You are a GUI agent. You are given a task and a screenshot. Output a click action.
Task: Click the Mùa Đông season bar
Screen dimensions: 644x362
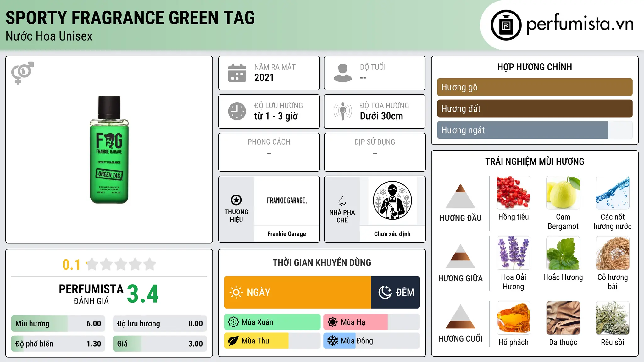click(x=371, y=341)
